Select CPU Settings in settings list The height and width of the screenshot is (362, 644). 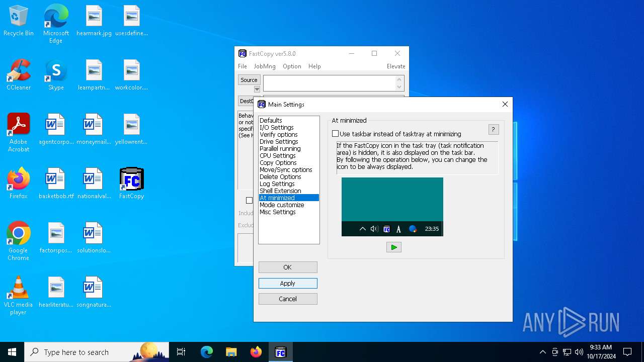289,155
